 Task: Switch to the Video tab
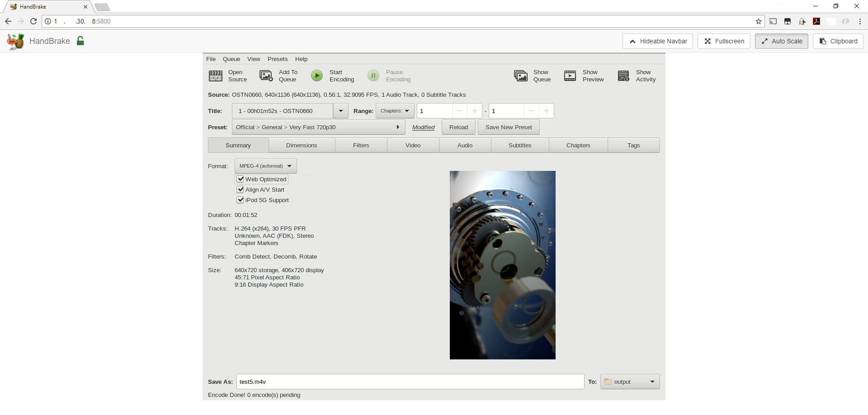tap(413, 146)
